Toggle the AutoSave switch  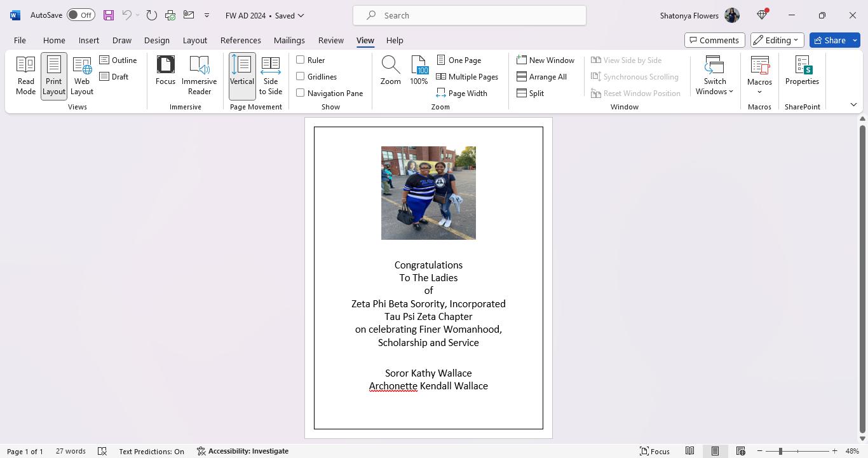coord(81,15)
